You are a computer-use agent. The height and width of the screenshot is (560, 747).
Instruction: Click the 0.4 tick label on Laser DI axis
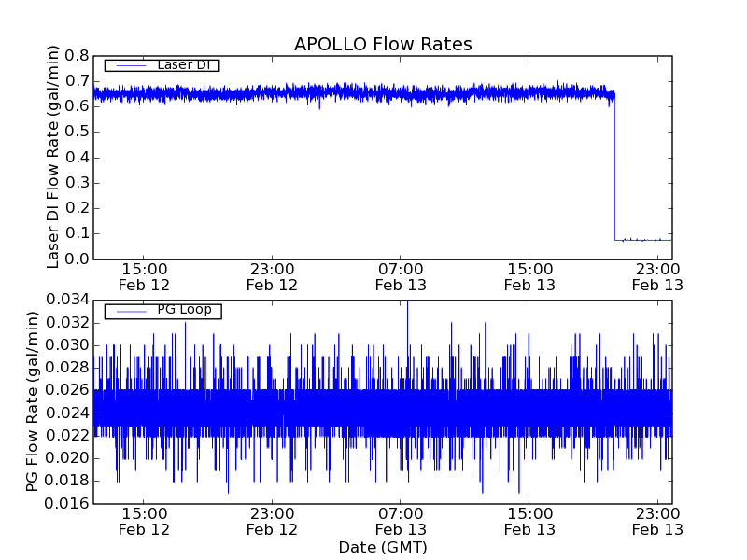(78, 158)
